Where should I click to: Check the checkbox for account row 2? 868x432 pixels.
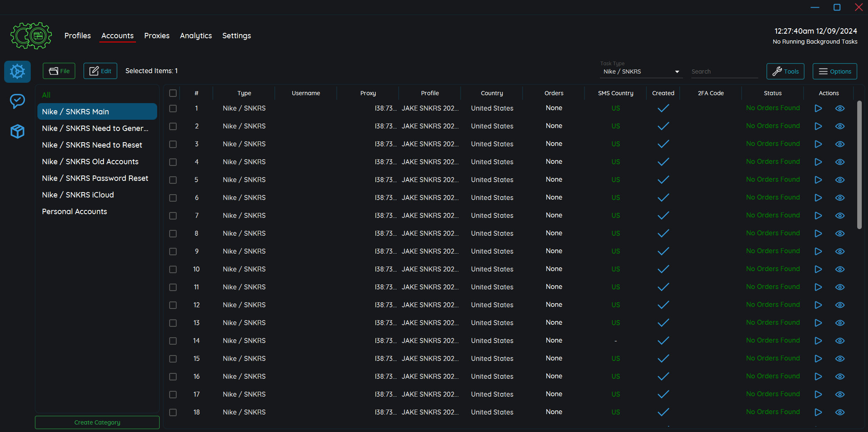pos(173,126)
